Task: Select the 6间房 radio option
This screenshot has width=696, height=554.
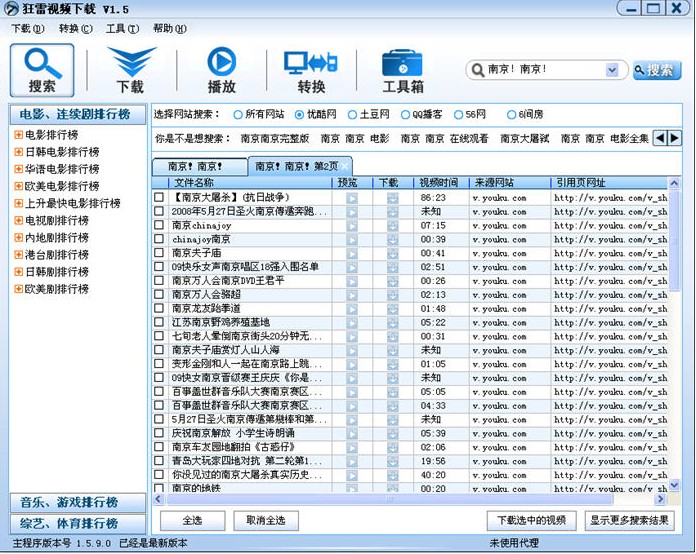Action: [x=511, y=115]
